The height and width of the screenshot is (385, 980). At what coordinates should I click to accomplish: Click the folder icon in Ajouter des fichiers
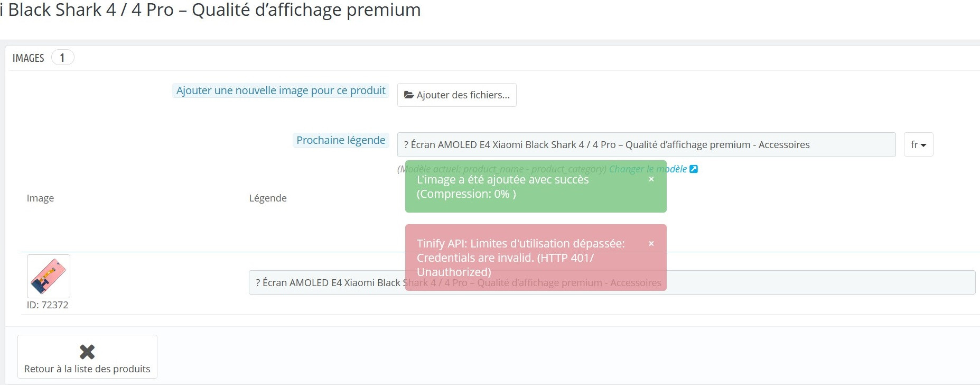tap(408, 95)
